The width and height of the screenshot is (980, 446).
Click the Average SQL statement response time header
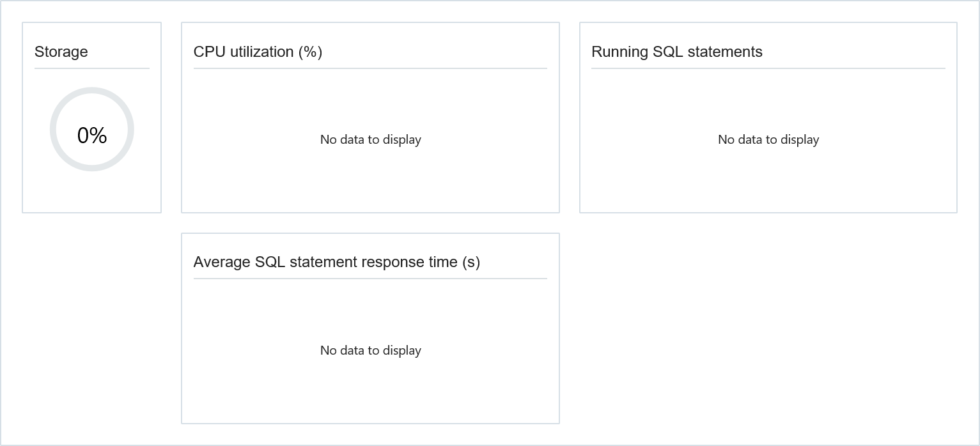pos(338,262)
